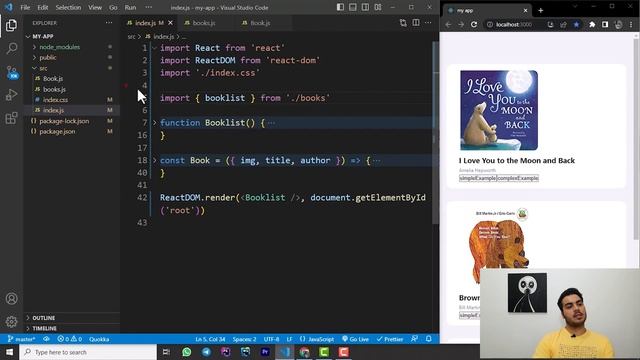Screen dimensions: 640x360
Task: Go back in the Chrome browser
Action: (x=449, y=24)
